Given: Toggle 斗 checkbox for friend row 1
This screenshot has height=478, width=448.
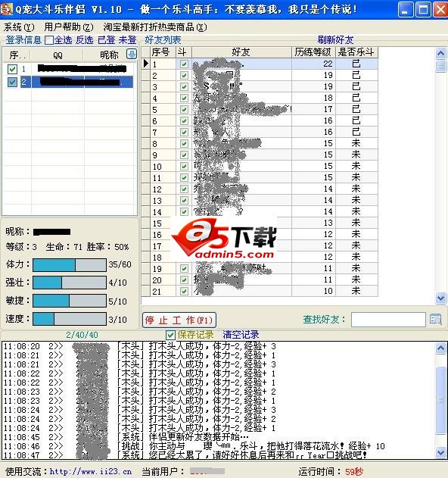Looking at the screenshot, I should [184, 64].
